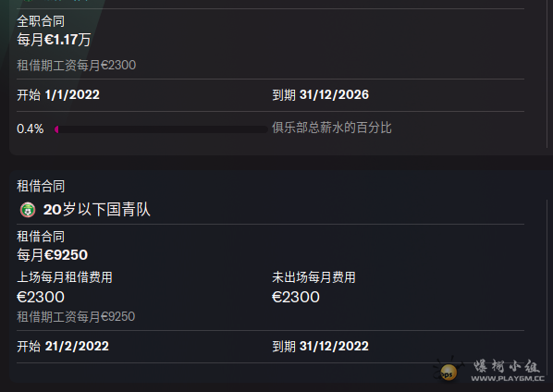
Task: Click contract start date 1/1/2022
Action: (72, 95)
